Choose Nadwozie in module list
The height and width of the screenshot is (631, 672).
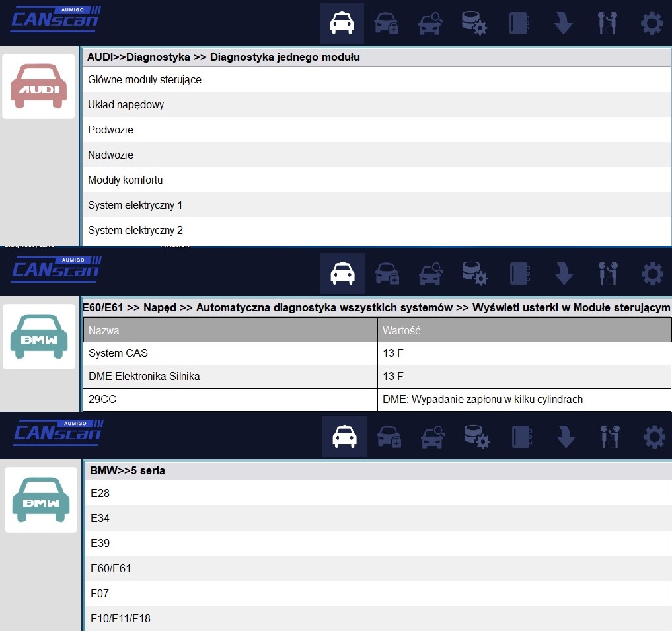[x=377, y=155]
